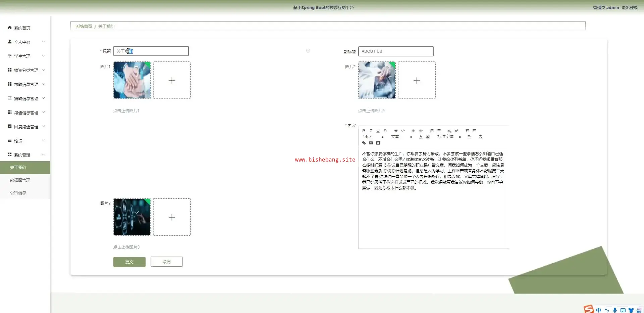This screenshot has height=313, width=644.
Task: Collapse the 系统管理 sidebar menu
Action: click(25, 155)
